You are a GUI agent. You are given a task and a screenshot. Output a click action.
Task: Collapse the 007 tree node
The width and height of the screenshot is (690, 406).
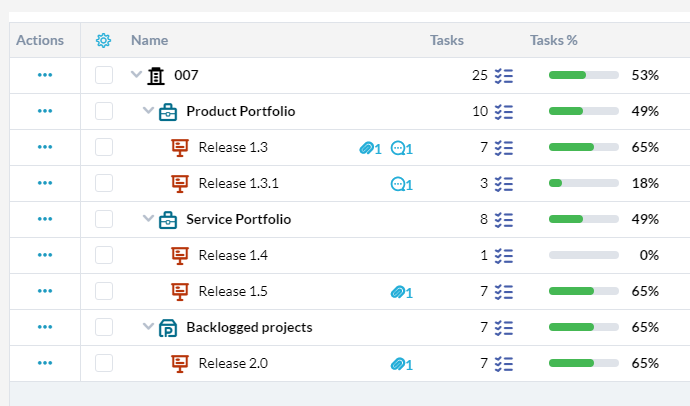point(136,74)
